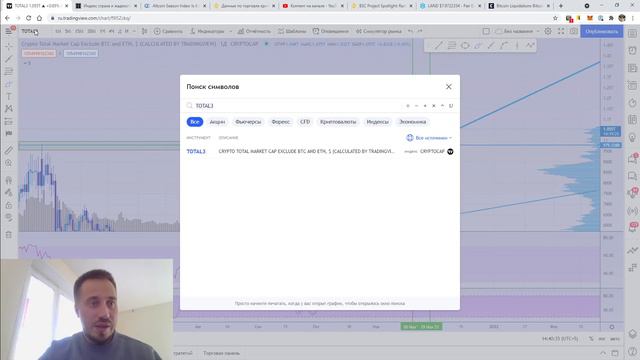The image size is (640, 360).
Task: Open the Симулятор рынка replay button
Action: 379,31
